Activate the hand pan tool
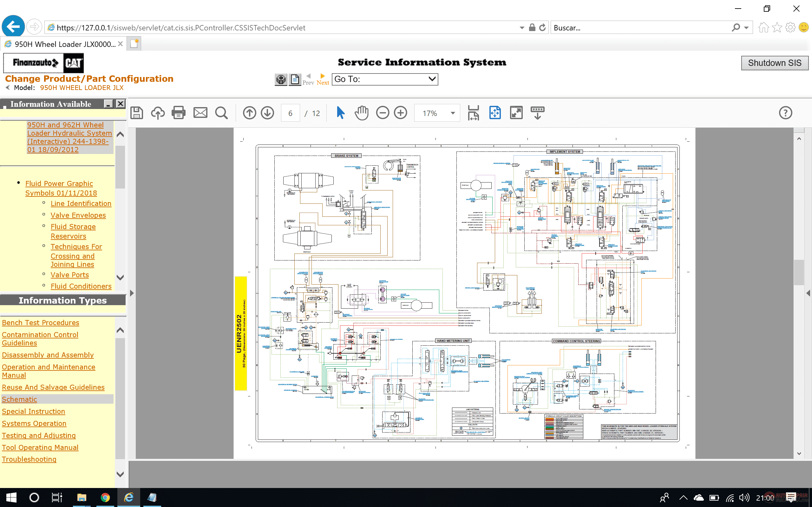The width and height of the screenshot is (812, 507). 361,113
